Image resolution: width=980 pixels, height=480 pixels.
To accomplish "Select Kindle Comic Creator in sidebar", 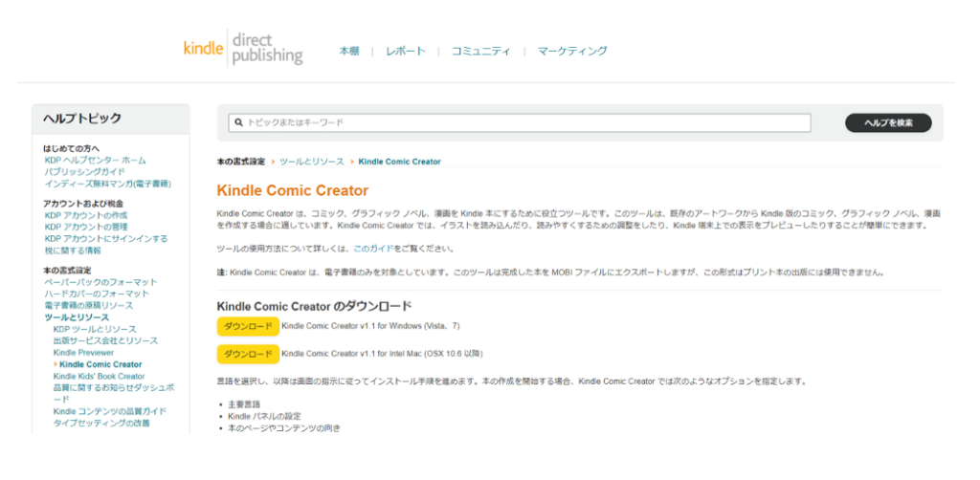I will [x=100, y=364].
